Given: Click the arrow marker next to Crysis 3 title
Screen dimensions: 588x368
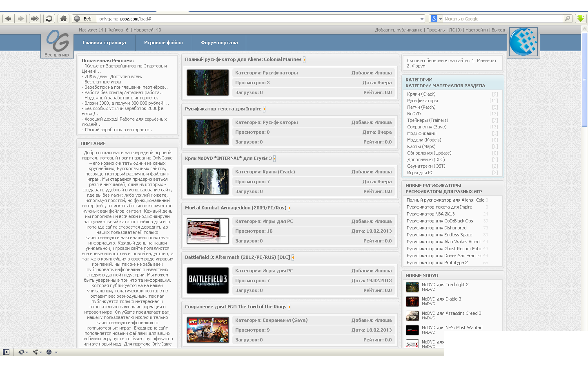Looking at the screenshot, I should tap(274, 159).
